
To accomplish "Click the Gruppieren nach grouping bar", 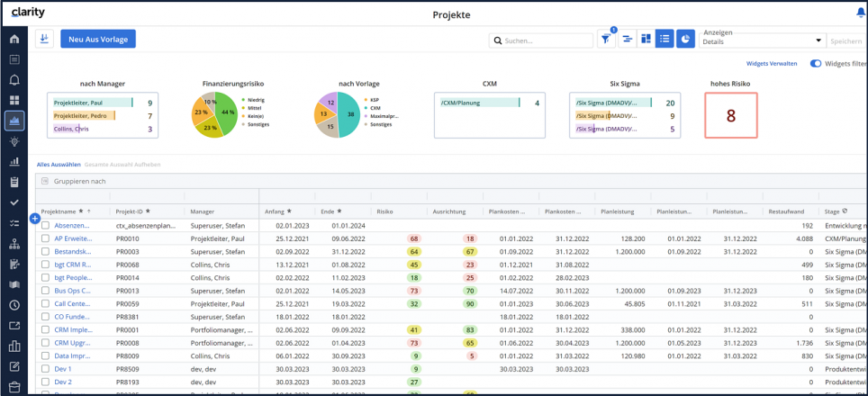I will (x=451, y=181).
